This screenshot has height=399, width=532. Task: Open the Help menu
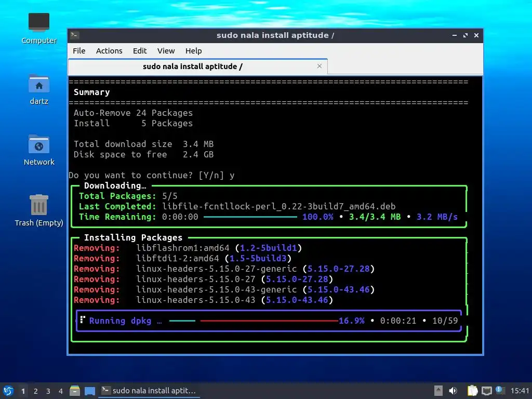pyautogui.click(x=193, y=51)
